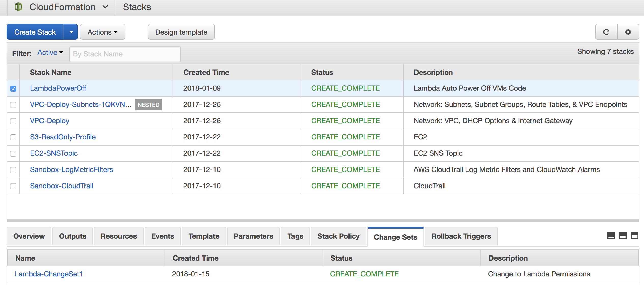Tick the EC2-SNSTopic stack checkbox

pyautogui.click(x=13, y=154)
